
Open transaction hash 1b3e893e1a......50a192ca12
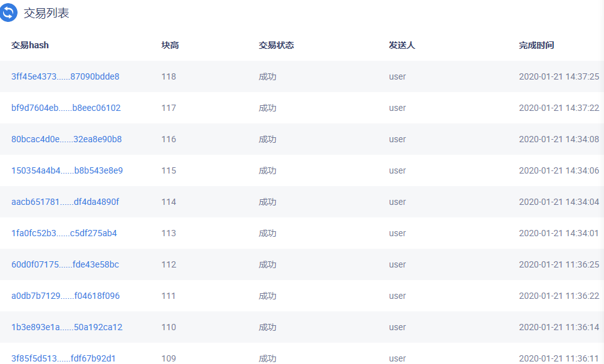coord(66,327)
